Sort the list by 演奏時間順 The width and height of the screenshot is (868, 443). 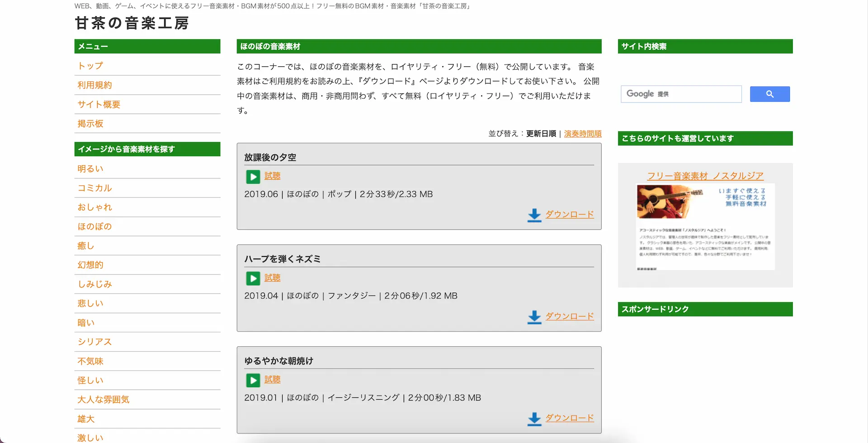582,134
